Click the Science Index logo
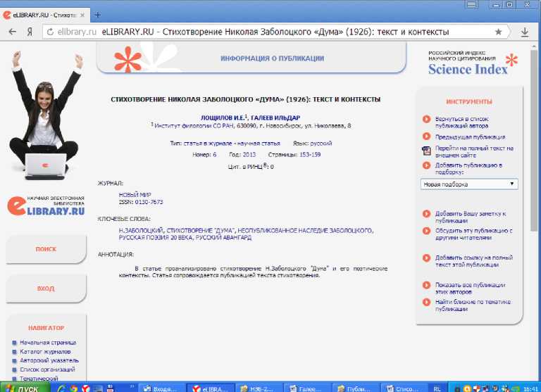 click(473, 64)
